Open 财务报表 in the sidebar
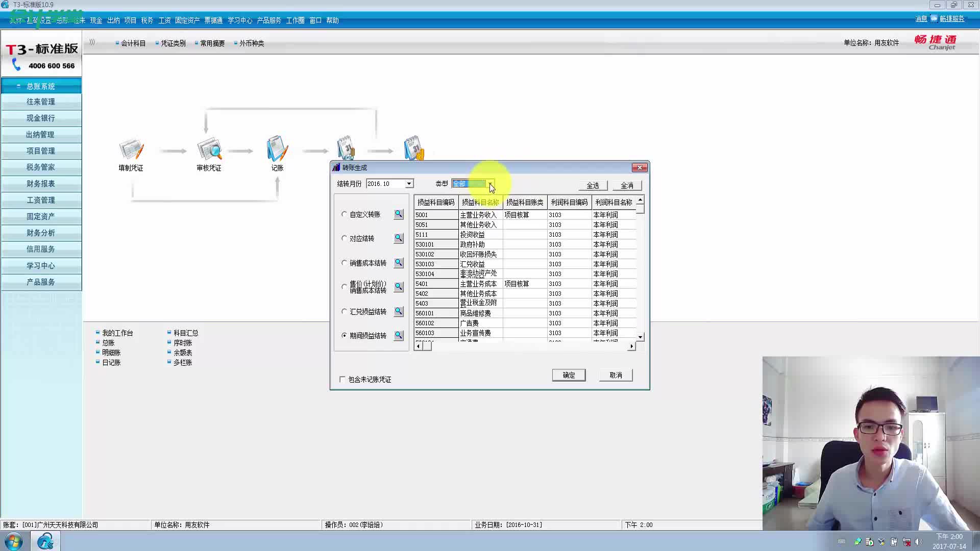 [x=41, y=184]
